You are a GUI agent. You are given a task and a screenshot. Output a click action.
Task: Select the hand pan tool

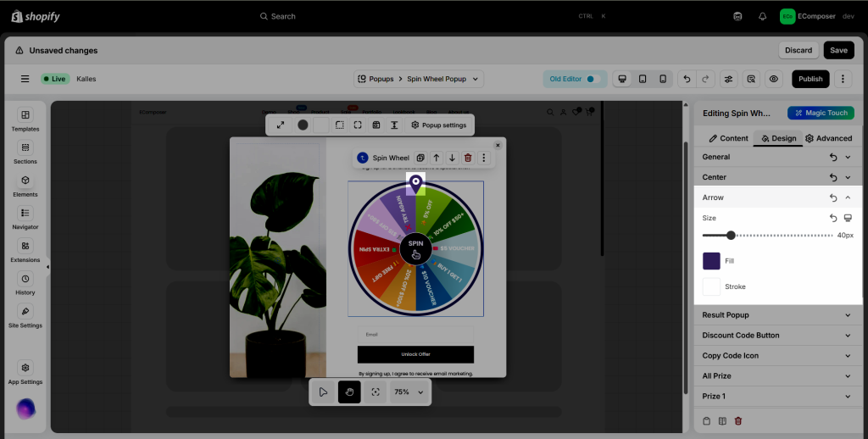[x=349, y=392]
